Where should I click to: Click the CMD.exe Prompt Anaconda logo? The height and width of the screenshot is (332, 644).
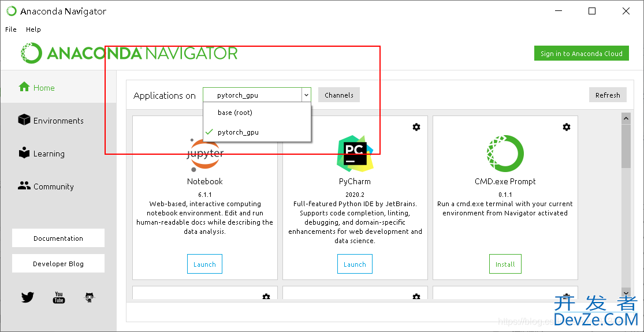505,154
